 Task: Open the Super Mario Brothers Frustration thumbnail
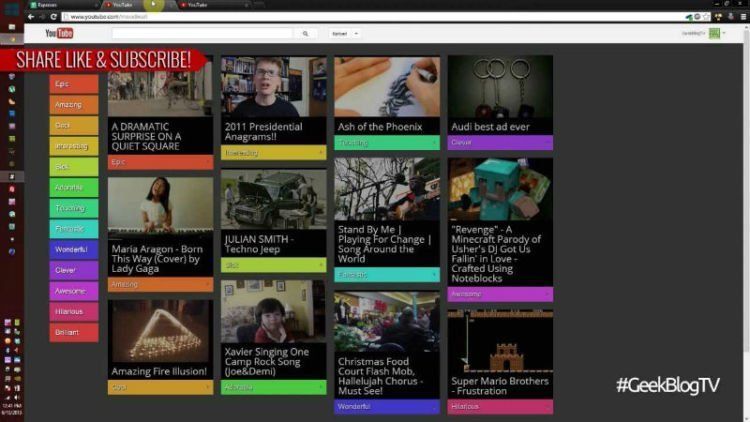click(x=500, y=340)
